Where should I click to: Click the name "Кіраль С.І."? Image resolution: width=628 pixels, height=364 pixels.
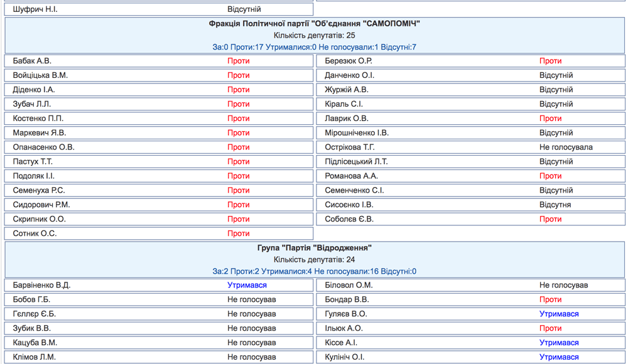coord(344,104)
